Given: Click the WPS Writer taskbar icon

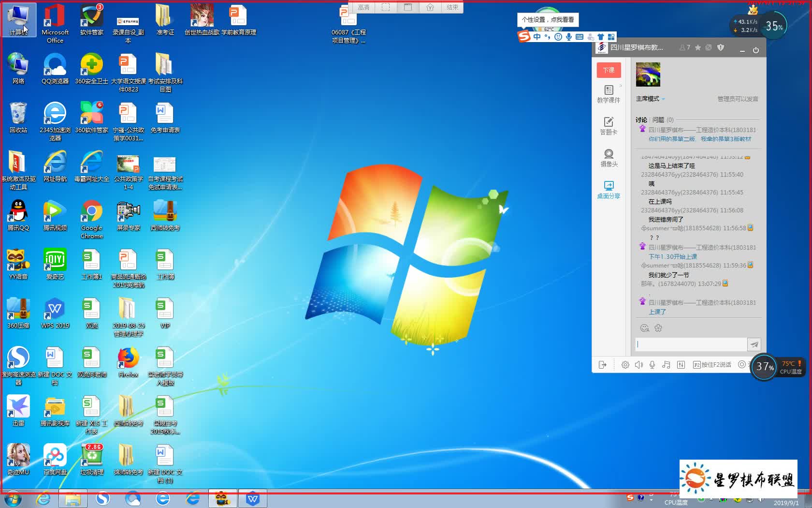Looking at the screenshot, I should 252,499.
